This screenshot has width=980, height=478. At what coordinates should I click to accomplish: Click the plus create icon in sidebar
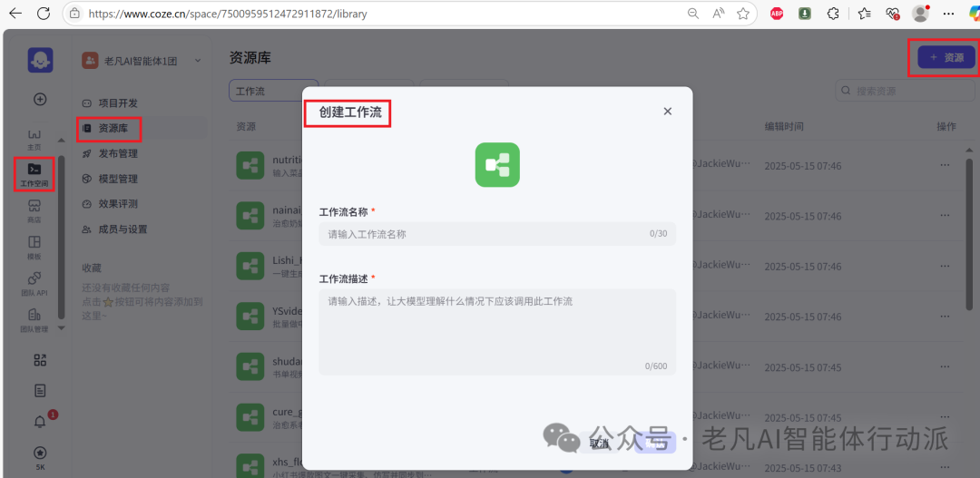pyautogui.click(x=40, y=100)
